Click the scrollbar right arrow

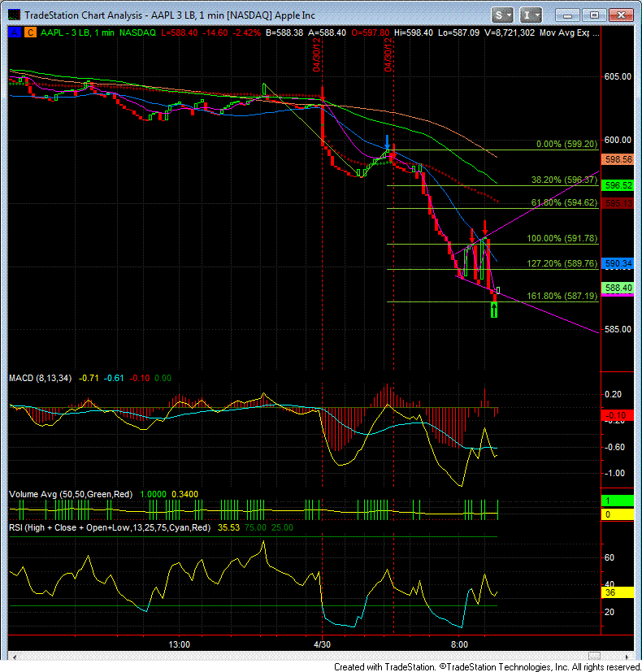click(627, 657)
